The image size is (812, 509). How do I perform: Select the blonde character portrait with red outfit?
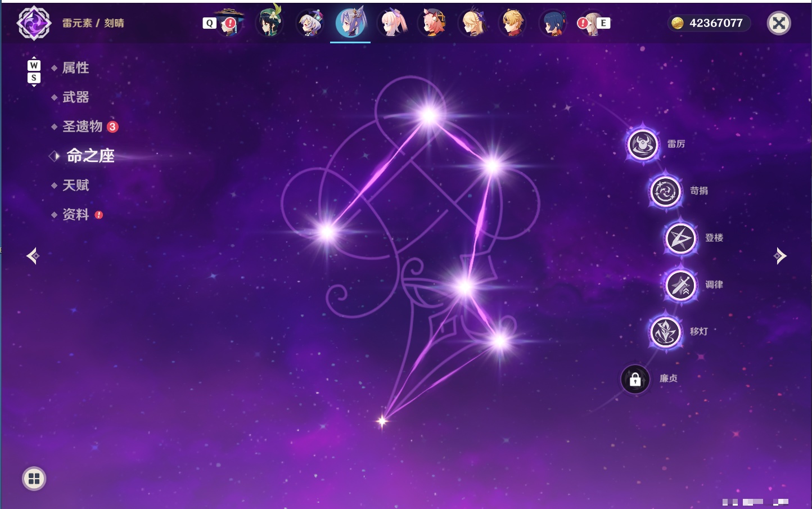coord(513,22)
